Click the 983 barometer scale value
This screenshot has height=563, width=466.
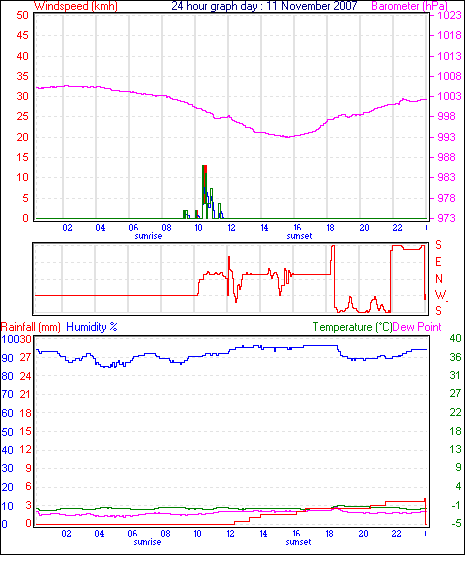[446, 178]
